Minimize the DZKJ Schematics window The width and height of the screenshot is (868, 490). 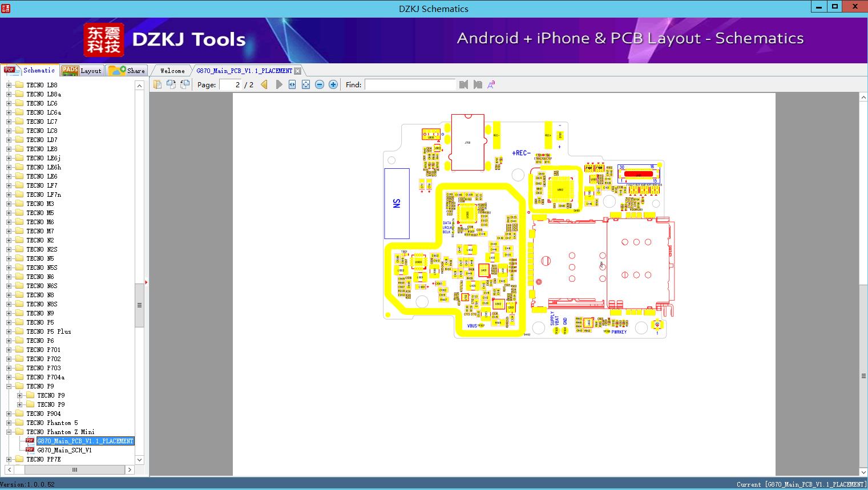818,7
